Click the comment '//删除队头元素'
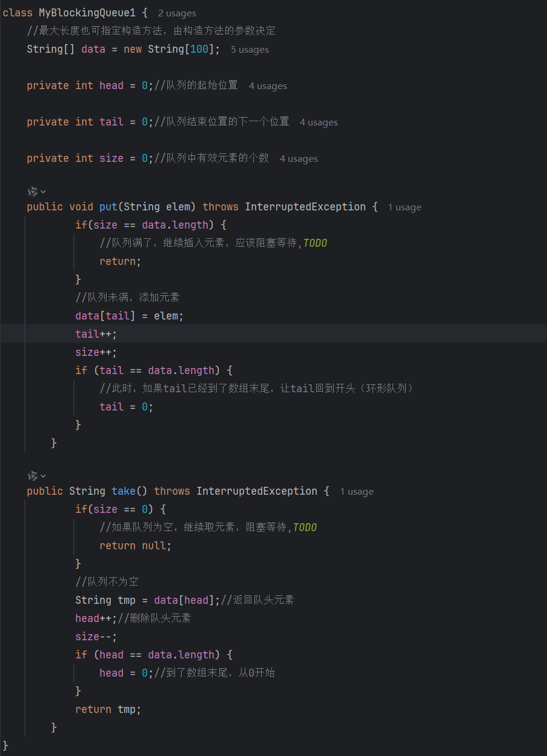 154,618
